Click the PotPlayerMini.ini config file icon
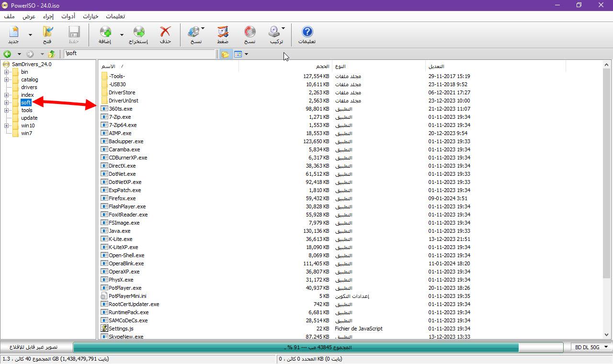The width and height of the screenshot is (613, 364). (x=104, y=296)
